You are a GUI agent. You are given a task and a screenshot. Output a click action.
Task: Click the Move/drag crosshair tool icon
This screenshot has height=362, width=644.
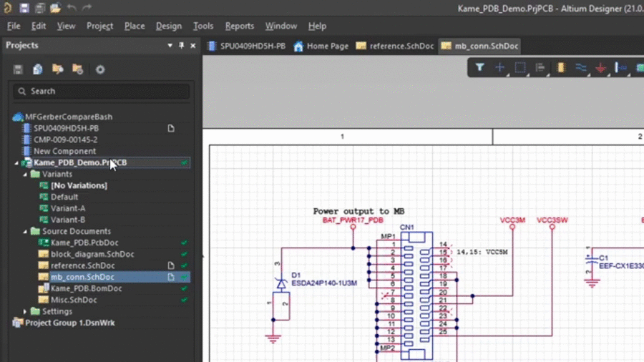(499, 68)
